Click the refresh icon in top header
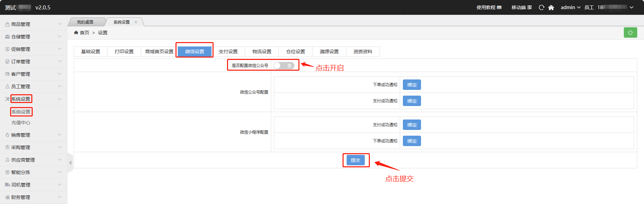 (541, 7)
